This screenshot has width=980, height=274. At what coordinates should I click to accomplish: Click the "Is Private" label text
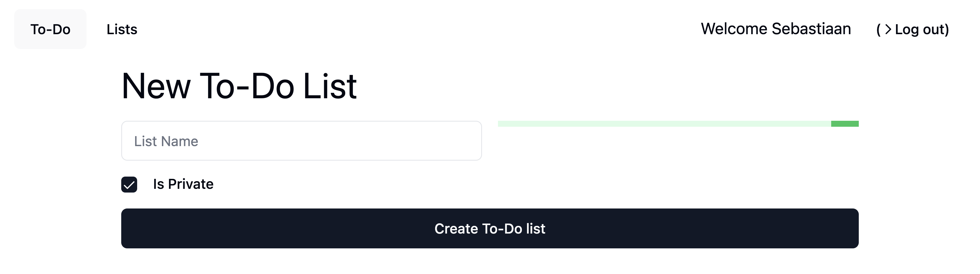pos(183,184)
